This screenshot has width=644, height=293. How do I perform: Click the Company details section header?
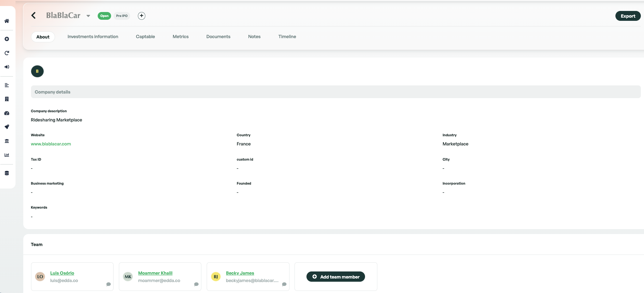336,92
